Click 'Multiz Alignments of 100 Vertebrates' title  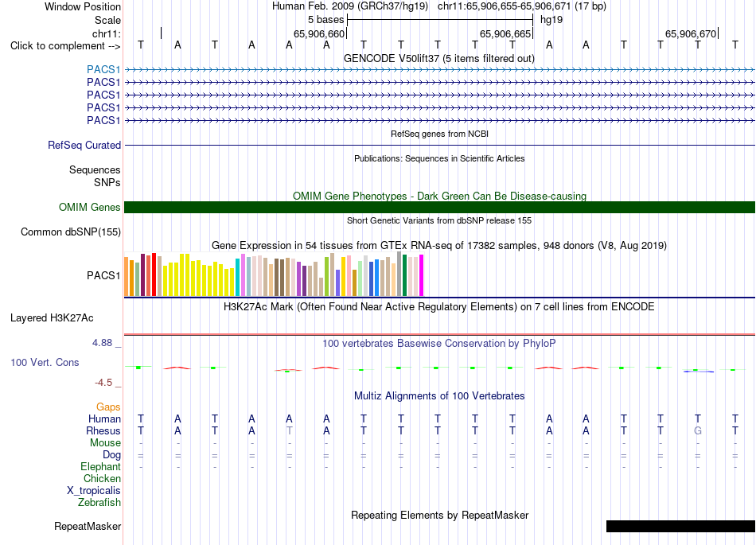439,396
